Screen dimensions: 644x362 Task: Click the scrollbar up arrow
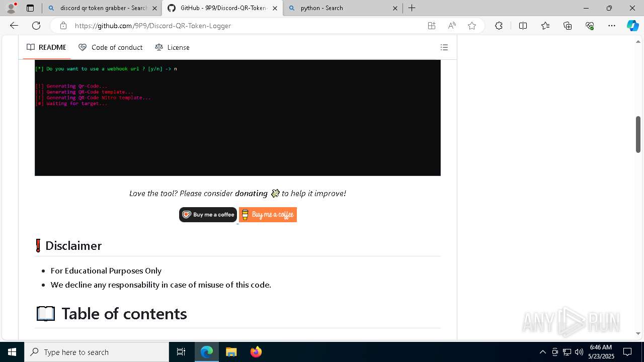coord(638,42)
